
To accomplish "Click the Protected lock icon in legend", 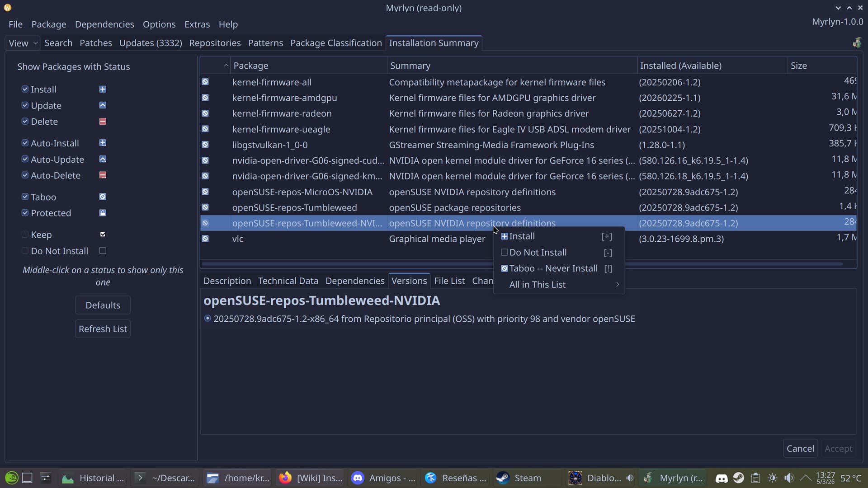I will click(x=103, y=213).
